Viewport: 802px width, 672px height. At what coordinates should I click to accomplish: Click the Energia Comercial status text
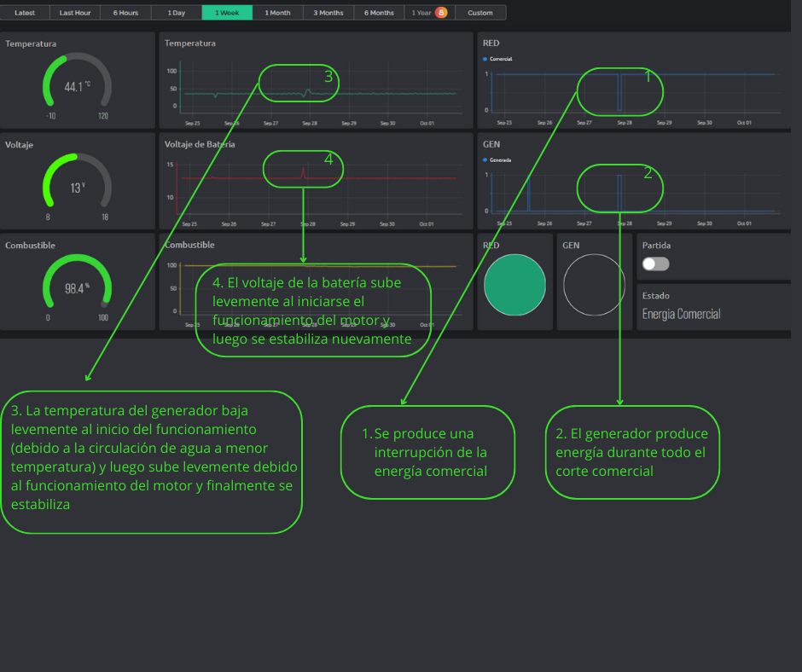[682, 314]
